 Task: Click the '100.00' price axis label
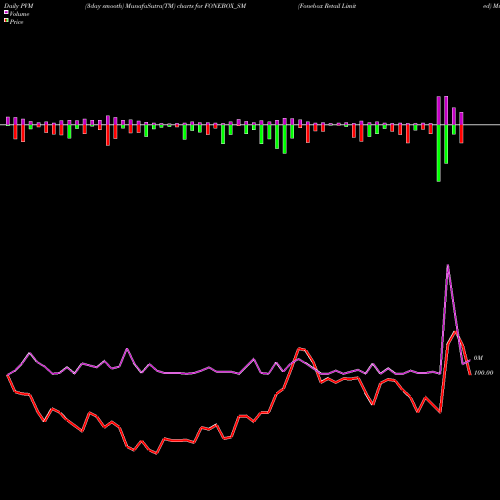click(x=483, y=373)
